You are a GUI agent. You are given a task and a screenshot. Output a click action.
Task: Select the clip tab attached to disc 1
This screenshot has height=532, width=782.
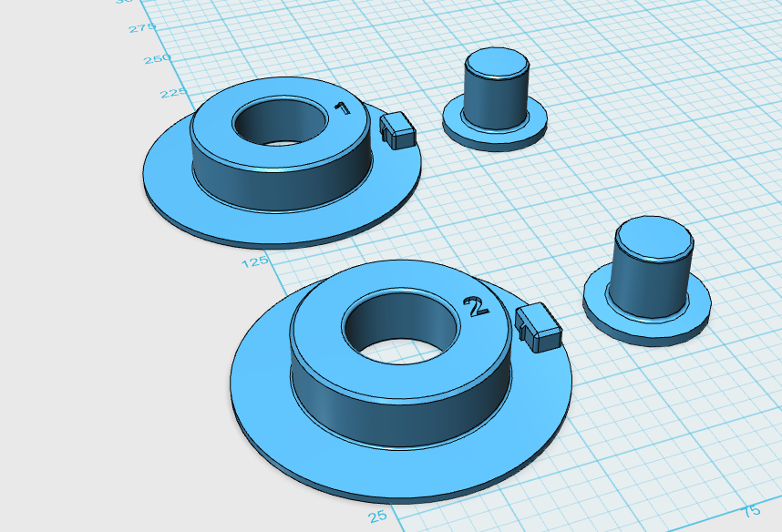[x=396, y=130]
